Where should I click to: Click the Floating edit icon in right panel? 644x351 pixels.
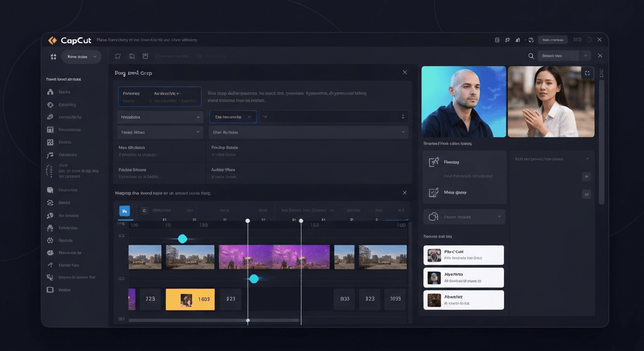(434, 161)
